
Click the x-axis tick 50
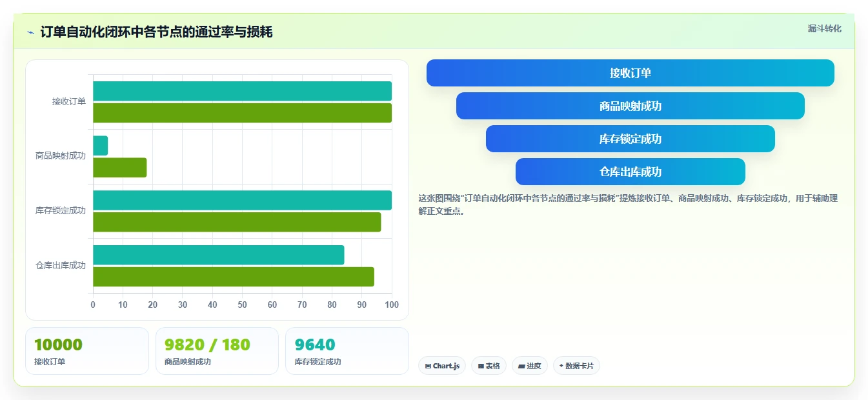click(x=242, y=305)
